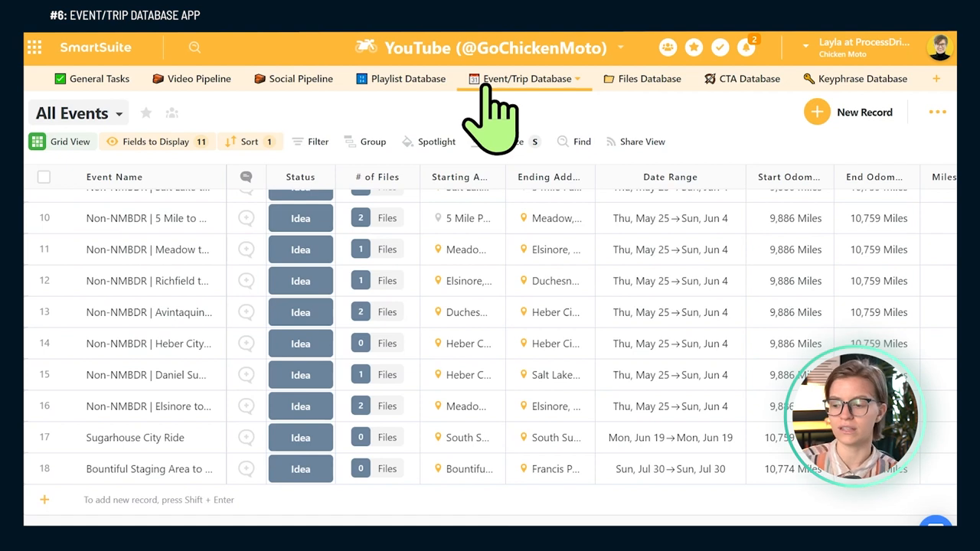Screen dimensions: 980x551
Task: Click Idea status of row 10
Action: tap(300, 218)
